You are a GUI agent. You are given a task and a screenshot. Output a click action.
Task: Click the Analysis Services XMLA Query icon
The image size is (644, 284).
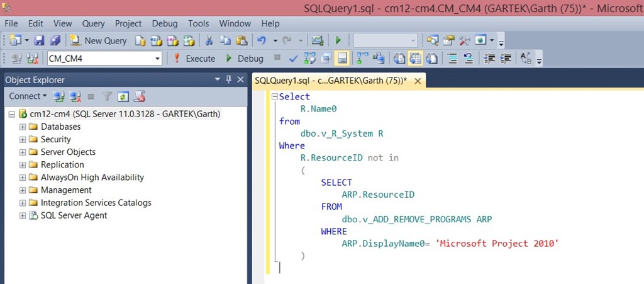pyautogui.click(x=189, y=40)
